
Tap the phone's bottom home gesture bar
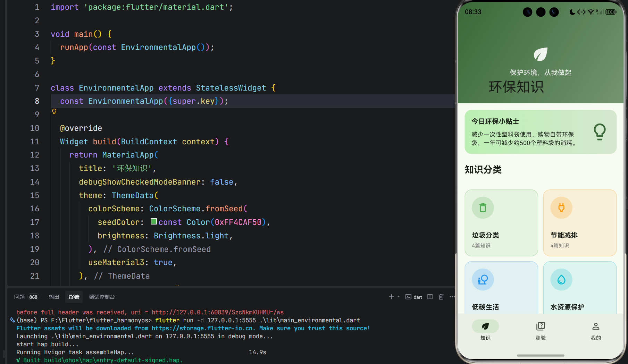click(x=541, y=355)
